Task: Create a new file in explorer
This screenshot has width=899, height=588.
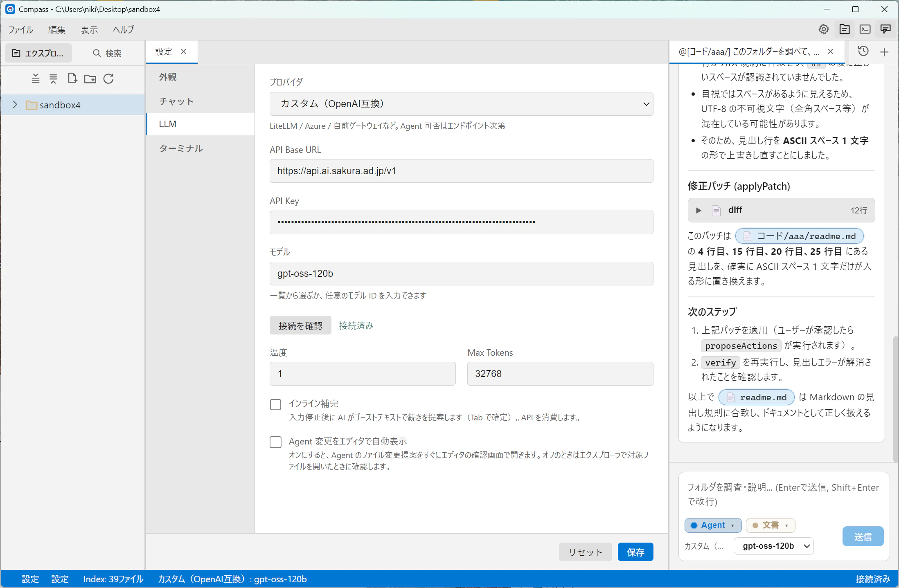Action: [x=72, y=79]
